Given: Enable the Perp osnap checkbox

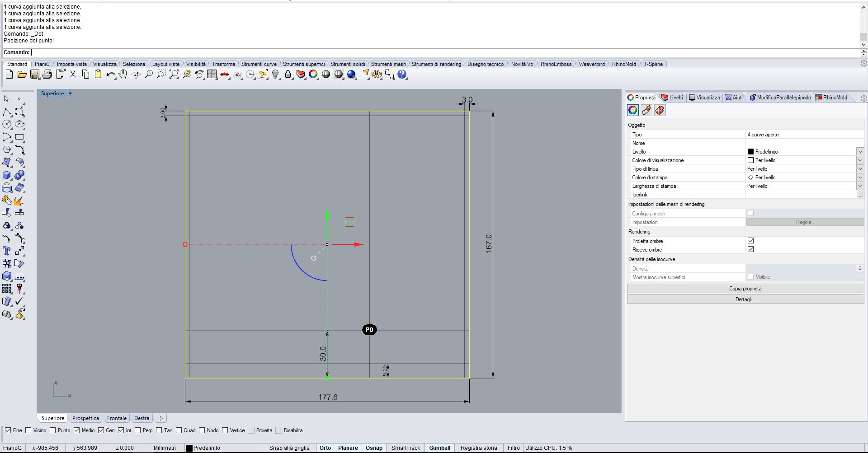Looking at the screenshot, I should click(138, 430).
